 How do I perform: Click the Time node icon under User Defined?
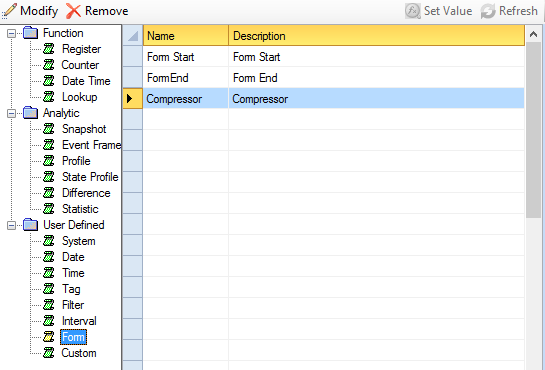[49, 273]
